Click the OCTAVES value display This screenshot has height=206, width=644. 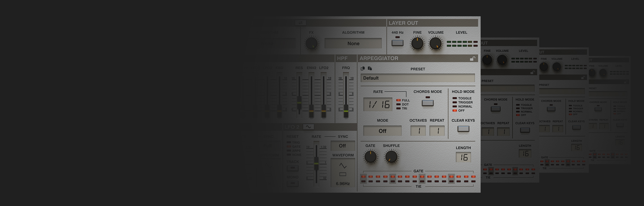point(418,131)
